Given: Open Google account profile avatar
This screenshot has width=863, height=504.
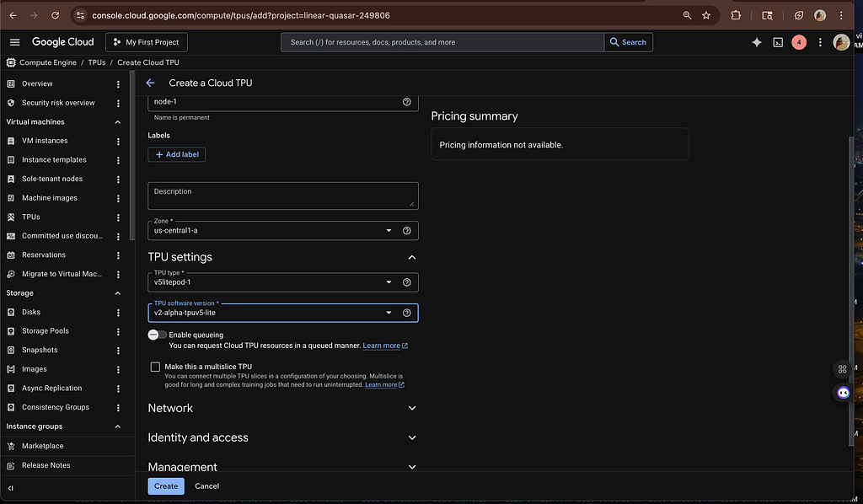Looking at the screenshot, I should coord(840,42).
